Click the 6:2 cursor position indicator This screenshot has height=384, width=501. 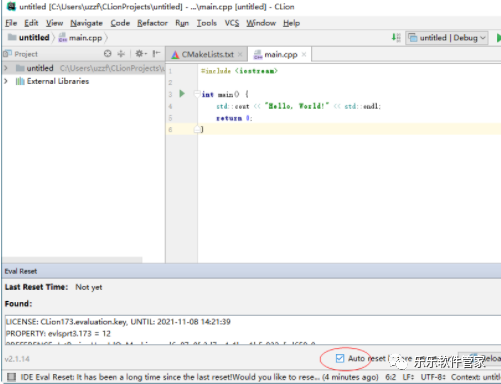pos(391,377)
